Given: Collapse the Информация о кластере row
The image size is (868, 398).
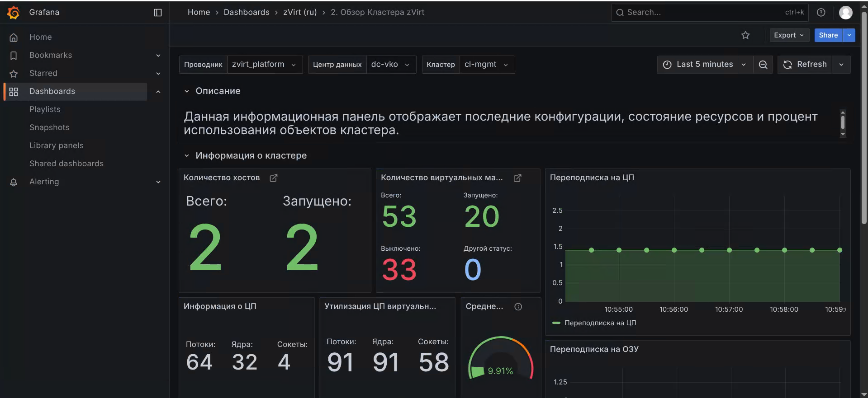Looking at the screenshot, I should (187, 156).
